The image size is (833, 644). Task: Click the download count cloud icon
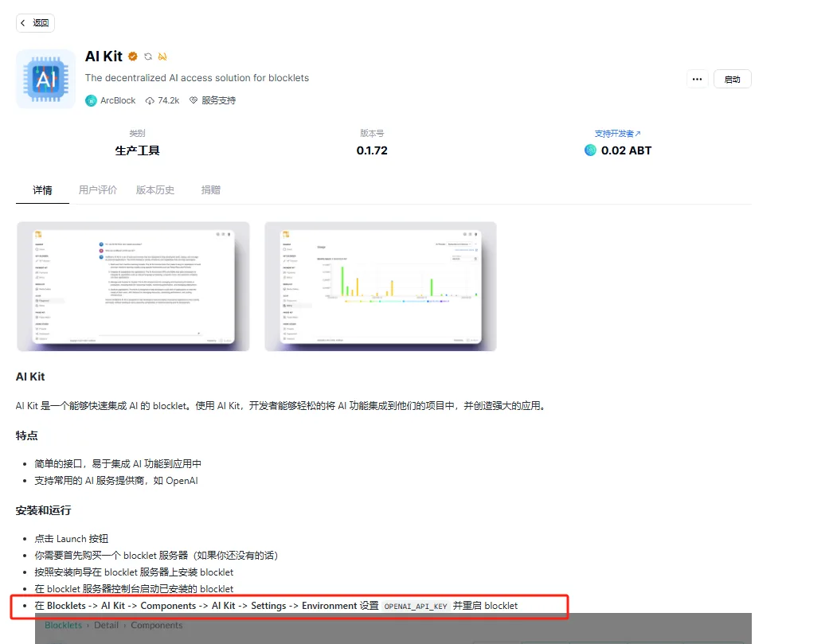point(150,100)
